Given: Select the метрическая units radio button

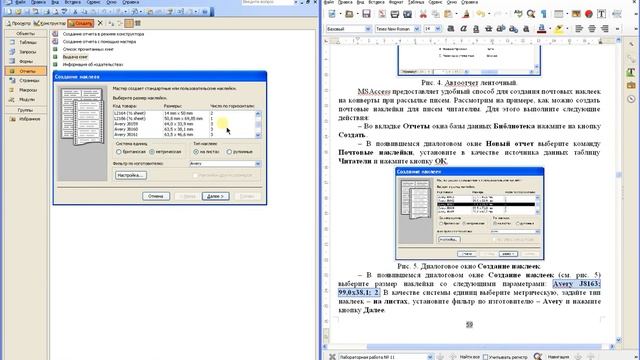Looking at the screenshot, I should click(152, 152).
